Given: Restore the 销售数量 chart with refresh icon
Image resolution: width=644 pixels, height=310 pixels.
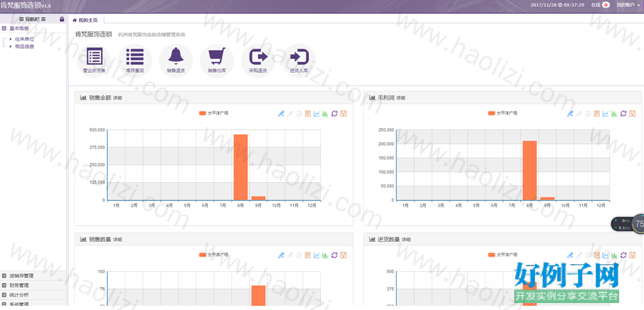Looking at the screenshot, I should click(x=335, y=255).
